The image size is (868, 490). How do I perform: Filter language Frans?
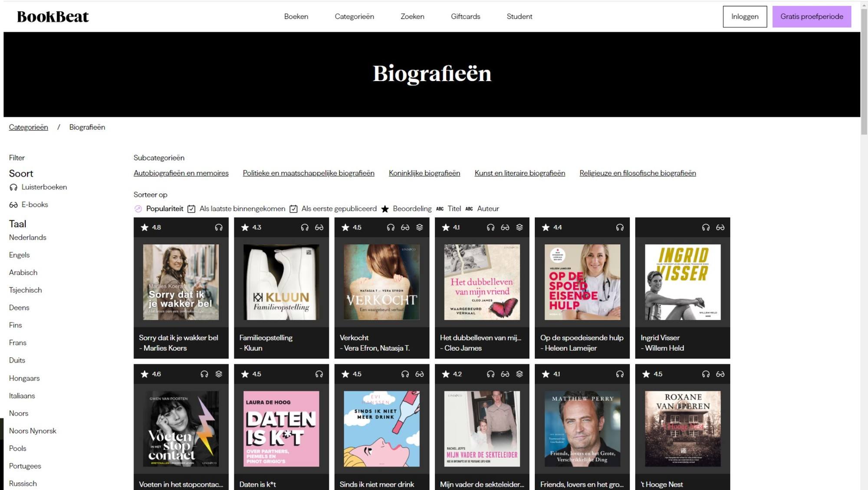(x=17, y=343)
